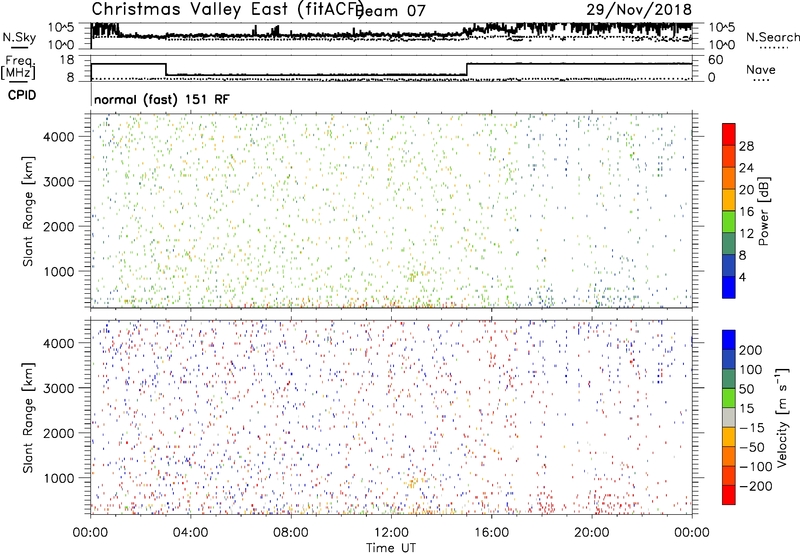Click the gray -15 to 15 velocity band
Screen dimensions: 800x554
pos(729,417)
